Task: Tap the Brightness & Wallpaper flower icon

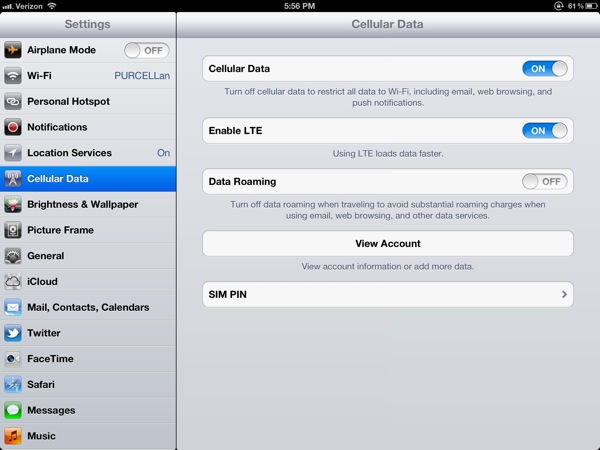Action: pos(13,204)
